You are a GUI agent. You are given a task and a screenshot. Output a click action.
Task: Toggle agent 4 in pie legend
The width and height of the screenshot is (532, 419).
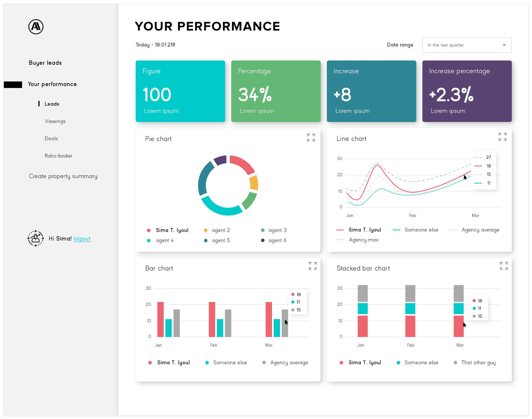click(x=160, y=240)
